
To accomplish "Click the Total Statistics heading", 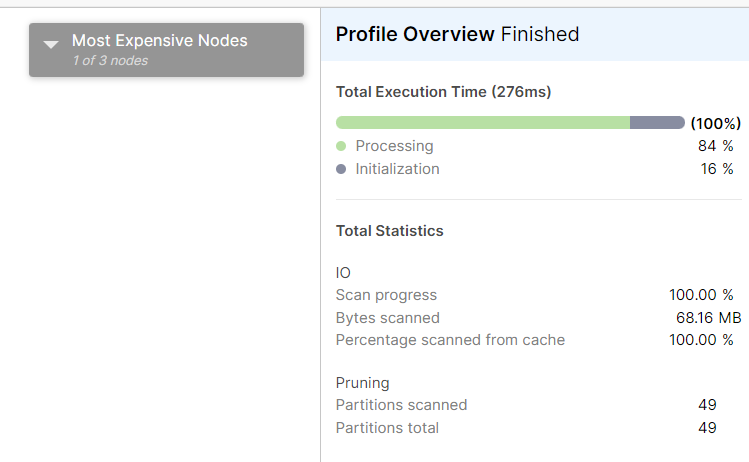I will [x=390, y=231].
